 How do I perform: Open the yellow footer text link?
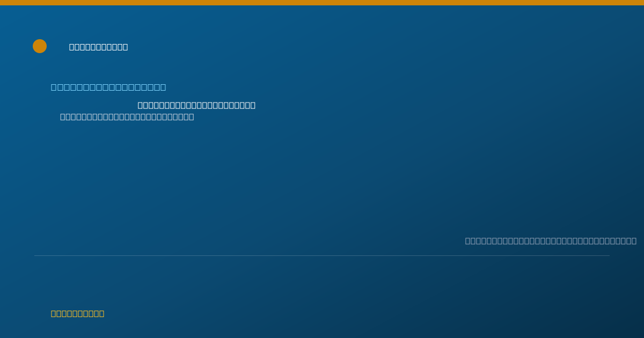pos(78,314)
